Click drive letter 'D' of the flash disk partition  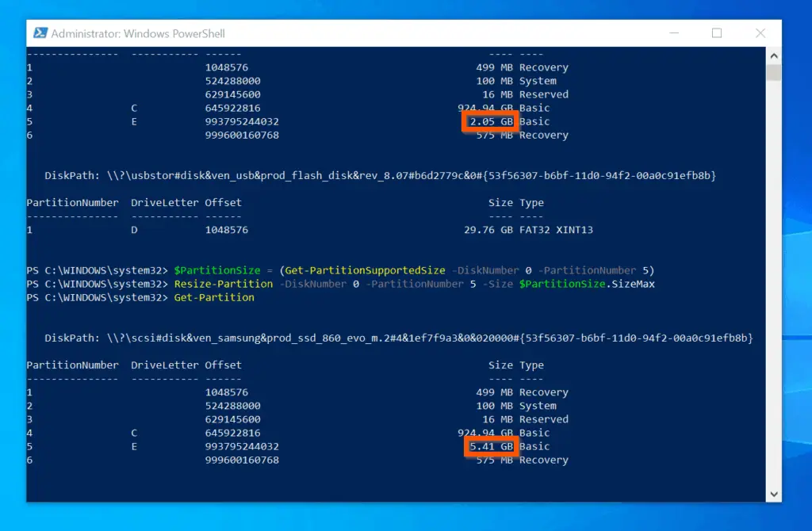(x=134, y=230)
